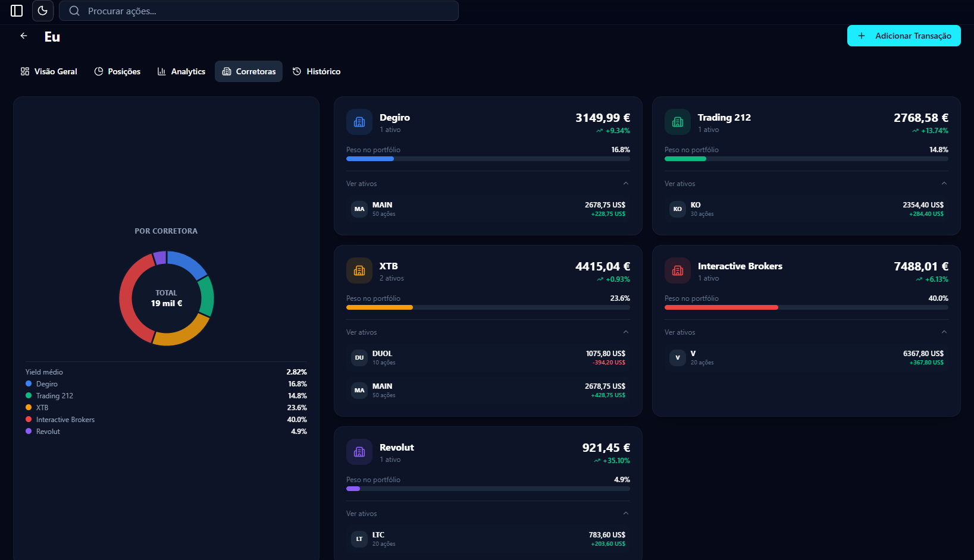Click the KO ticker badge
Screen dimensions: 974x560
pyautogui.click(x=678, y=209)
